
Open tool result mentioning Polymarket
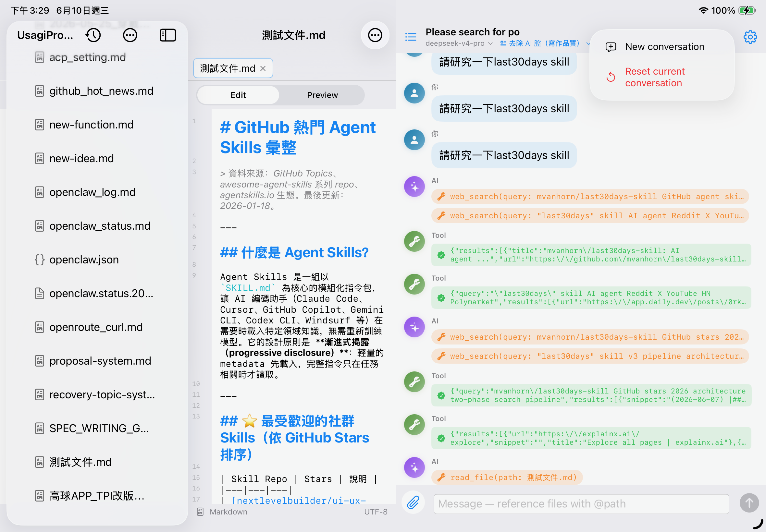click(x=591, y=298)
